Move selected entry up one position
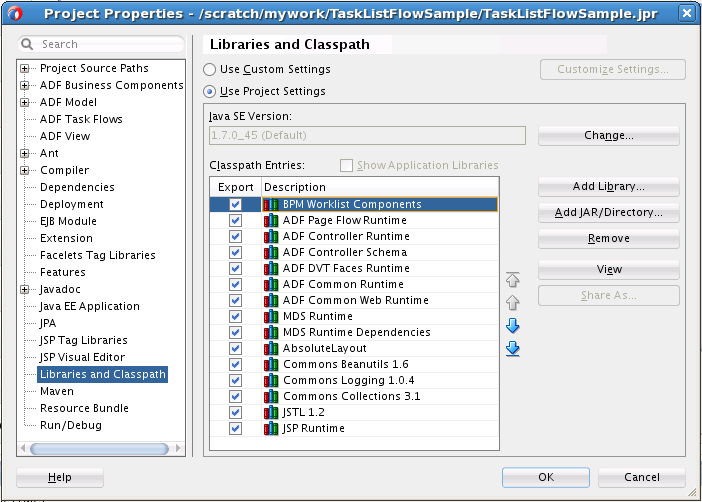This screenshot has width=702, height=502. pos(513,303)
